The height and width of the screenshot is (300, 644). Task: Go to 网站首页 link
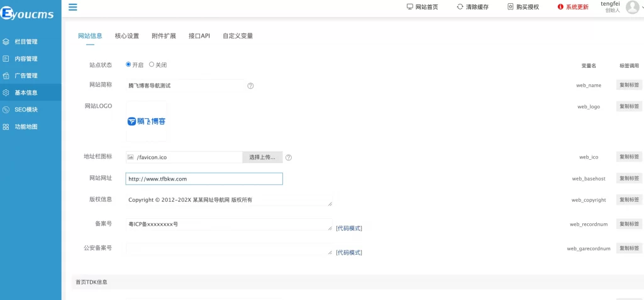coord(427,6)
